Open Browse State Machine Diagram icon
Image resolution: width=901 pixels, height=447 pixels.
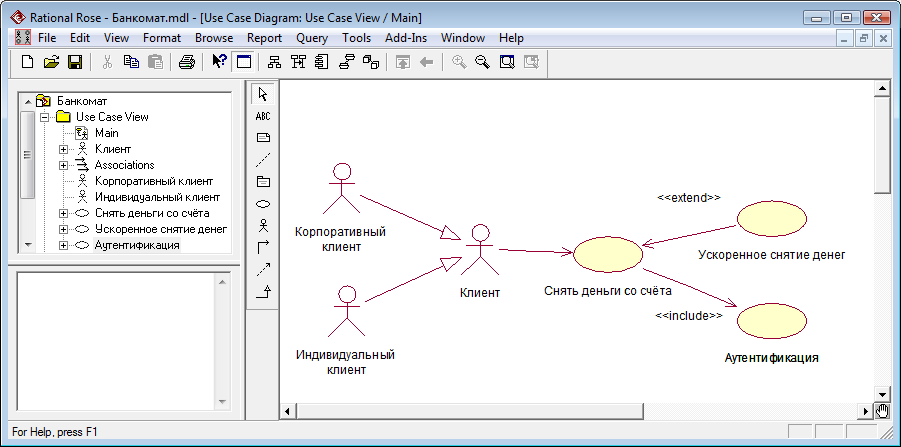347,62
